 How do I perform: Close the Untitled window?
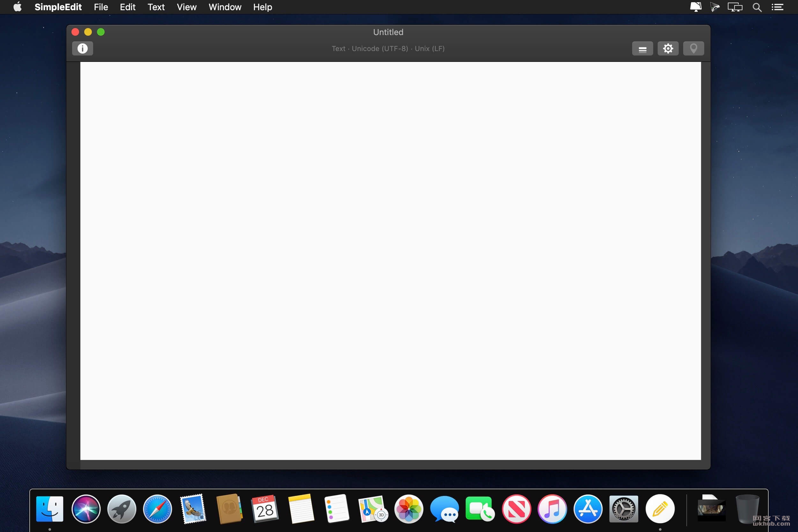75,32
